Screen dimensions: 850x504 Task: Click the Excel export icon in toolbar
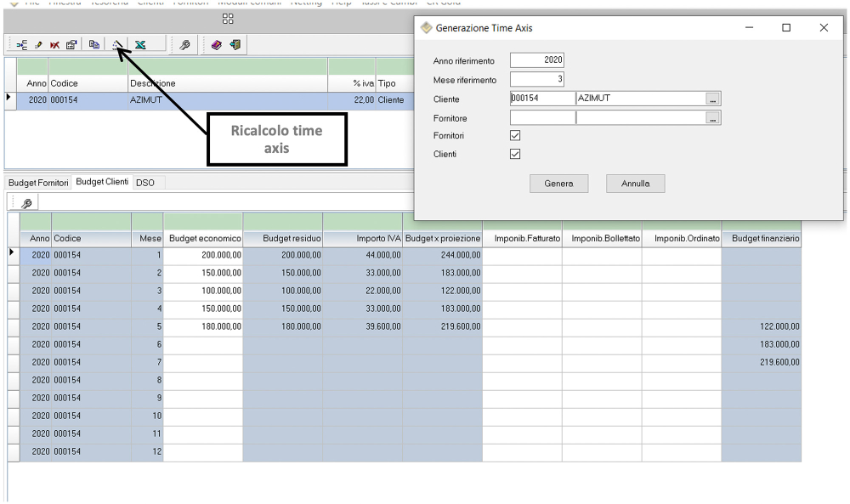coord(139,45)
